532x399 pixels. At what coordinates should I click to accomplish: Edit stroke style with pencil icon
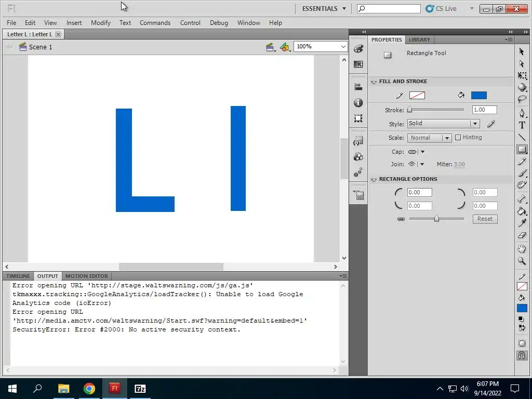[x=491, y=124]
